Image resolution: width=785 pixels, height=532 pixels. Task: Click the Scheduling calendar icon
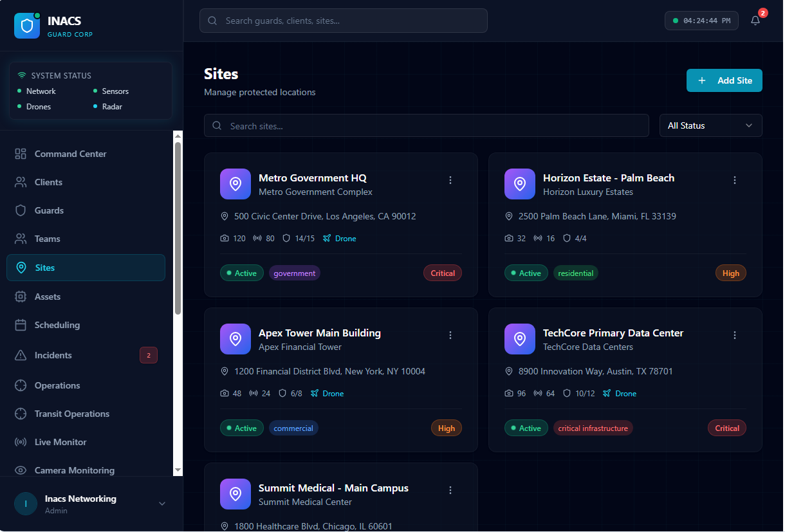(21, 325)
